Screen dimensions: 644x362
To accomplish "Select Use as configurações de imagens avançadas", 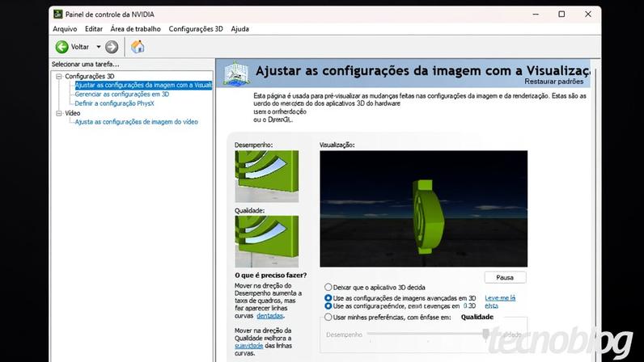I will click(x=328, y=298).
